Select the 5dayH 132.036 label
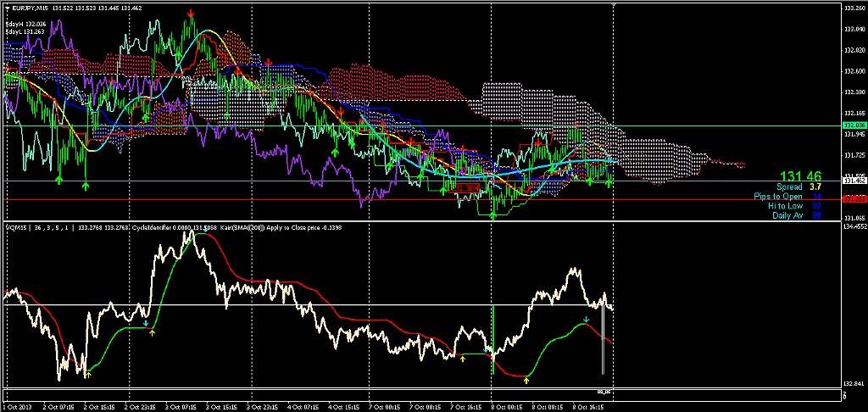Screen dimensions: 868x412 point(25,25)
